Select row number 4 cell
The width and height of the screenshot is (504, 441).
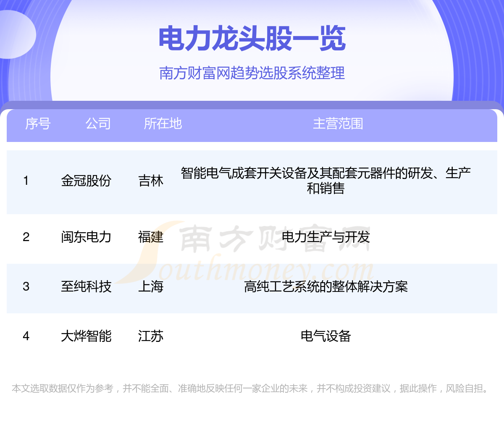tap(26, 336)
